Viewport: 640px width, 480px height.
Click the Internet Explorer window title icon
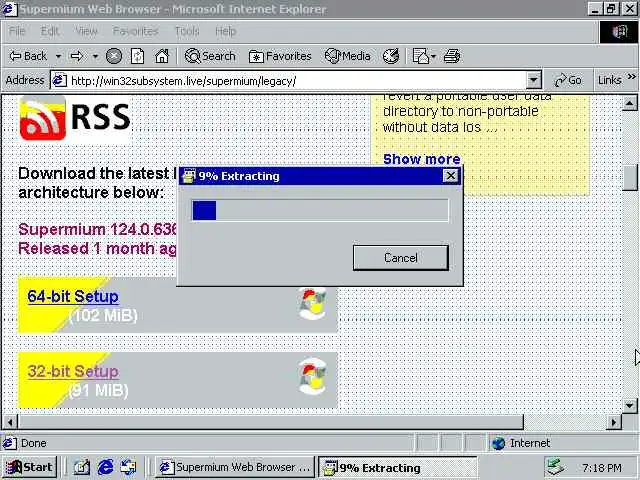pos(10,9)
